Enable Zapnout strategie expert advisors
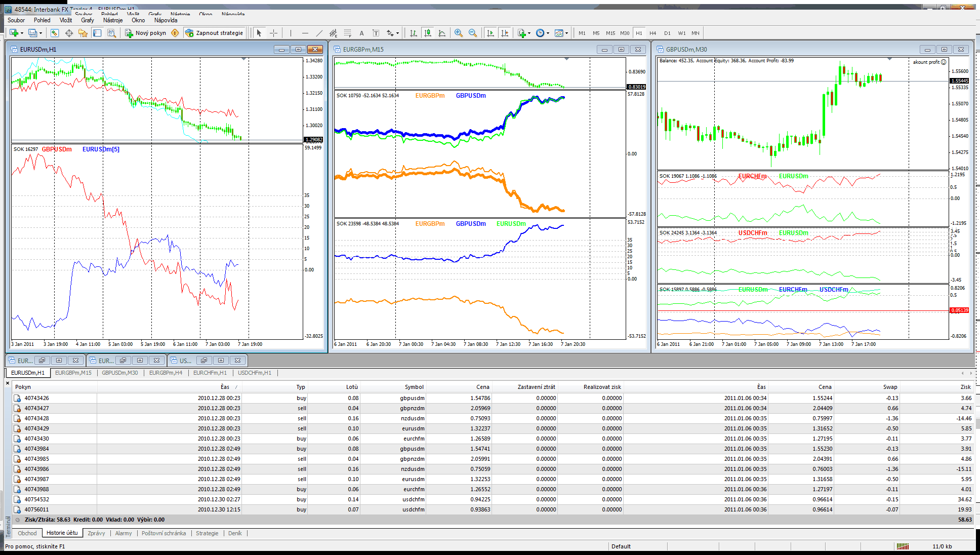The image size is (980, 555). 215,33
